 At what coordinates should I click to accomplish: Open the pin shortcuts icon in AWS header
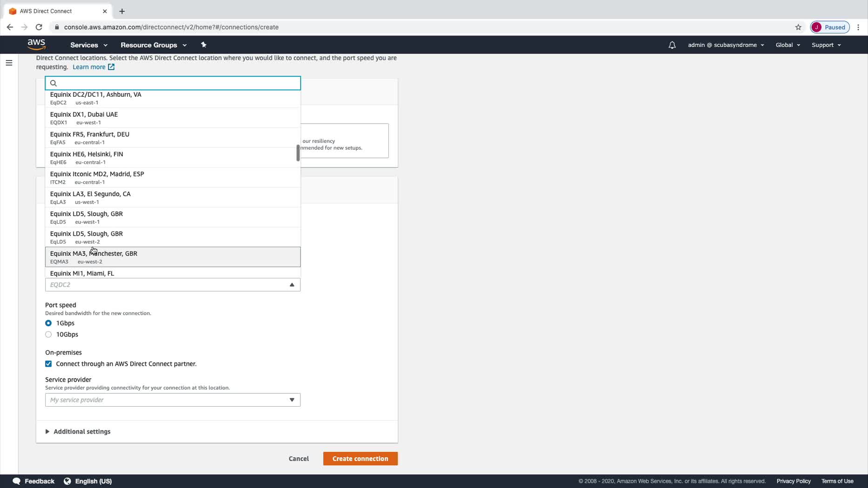click(x=203, y=45)
